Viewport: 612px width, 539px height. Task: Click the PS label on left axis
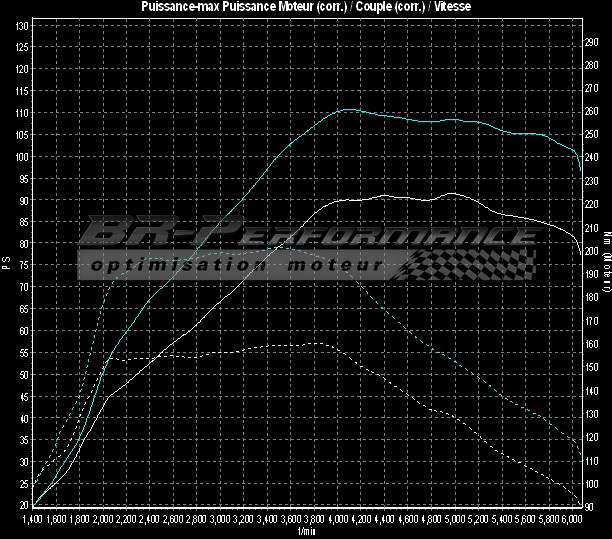point(7,264)
